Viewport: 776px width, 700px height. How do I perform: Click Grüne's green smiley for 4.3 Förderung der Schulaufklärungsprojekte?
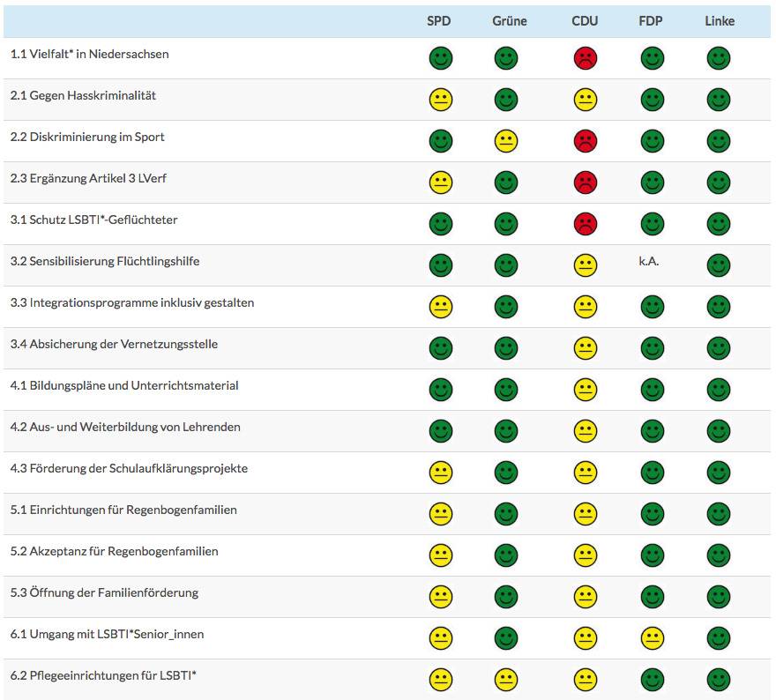[x=506, y=473]
